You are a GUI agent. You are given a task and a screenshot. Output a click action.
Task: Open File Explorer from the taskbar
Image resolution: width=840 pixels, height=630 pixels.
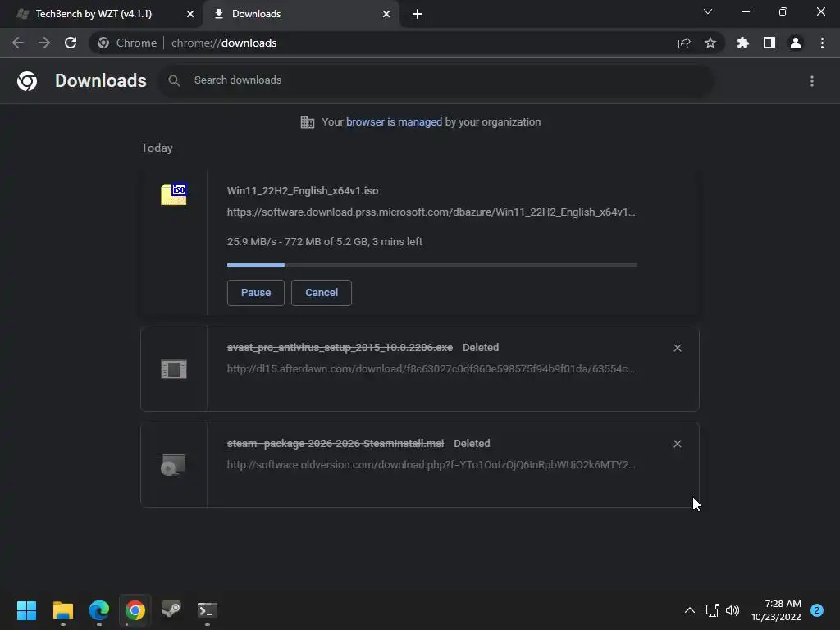(63, 610)
